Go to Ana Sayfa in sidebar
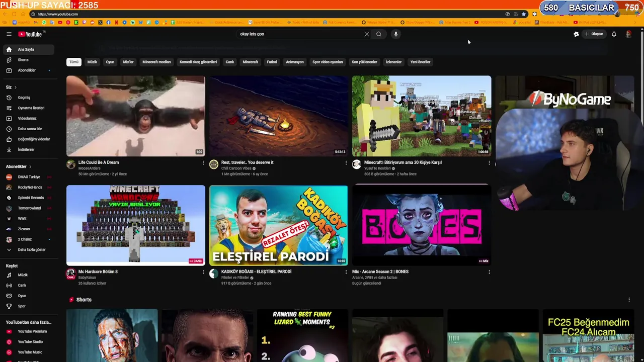 click(x=28, y=50)
